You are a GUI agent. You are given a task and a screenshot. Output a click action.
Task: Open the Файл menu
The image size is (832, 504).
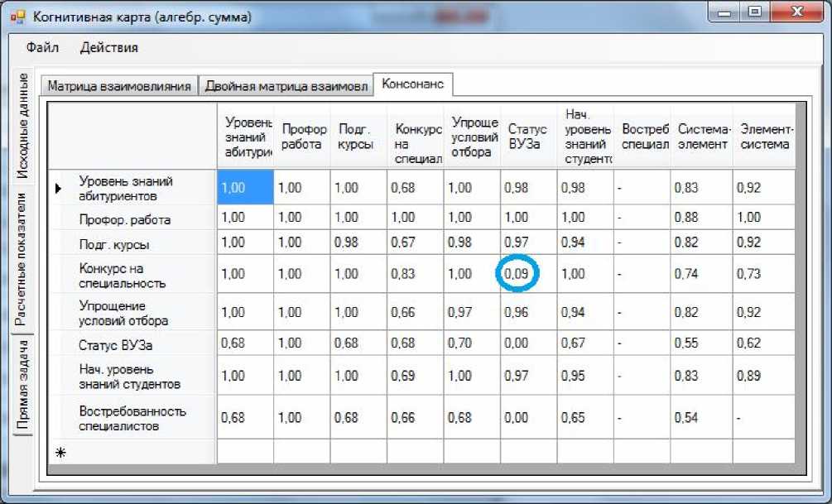pos(42,47)
